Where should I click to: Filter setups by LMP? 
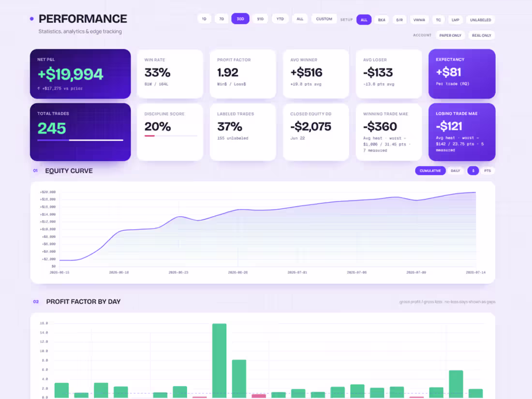455,20
